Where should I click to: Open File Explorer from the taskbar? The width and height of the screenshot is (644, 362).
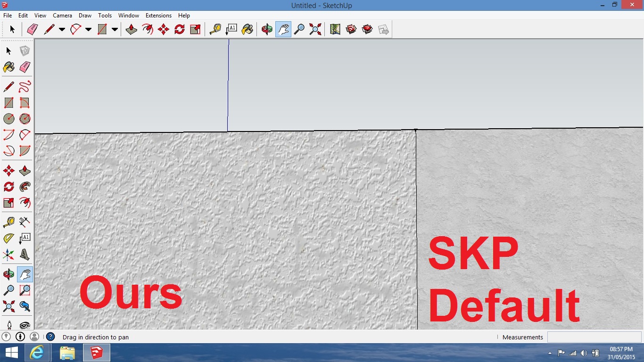[x=67, y=353]
